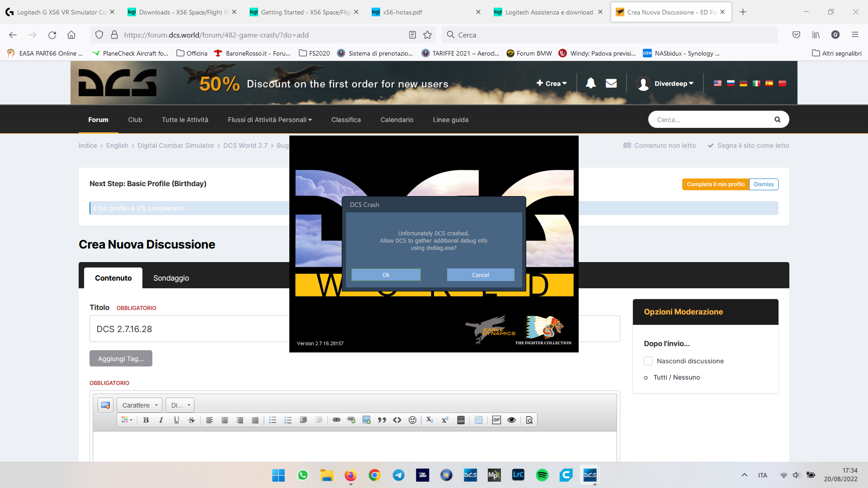The height and width of the screenshot is (488, 868).
Task: Click the browser URL address bar
Action: [x=262, y=35]
